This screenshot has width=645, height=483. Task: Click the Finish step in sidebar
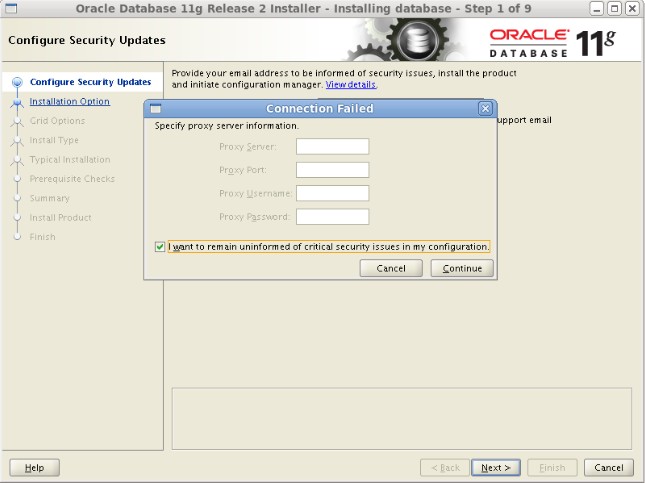click(42, 237)
